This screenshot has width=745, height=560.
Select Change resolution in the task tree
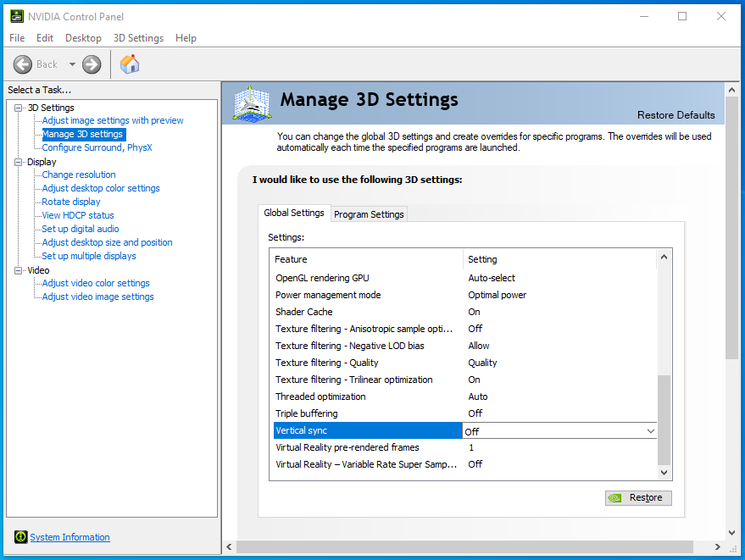[x=79, y=175]
